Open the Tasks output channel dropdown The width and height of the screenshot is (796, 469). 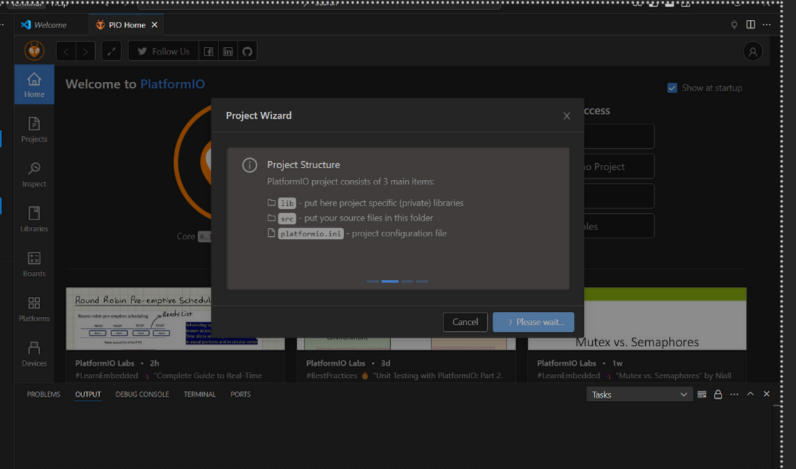tap(639, 394)
